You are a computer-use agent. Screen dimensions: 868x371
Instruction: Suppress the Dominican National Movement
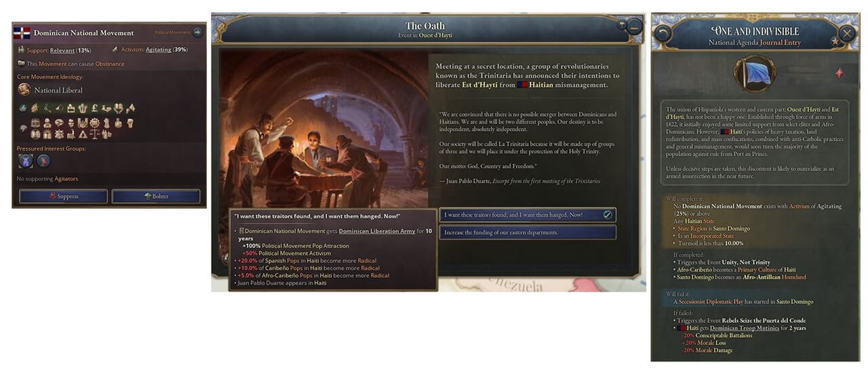coord(63,196)
